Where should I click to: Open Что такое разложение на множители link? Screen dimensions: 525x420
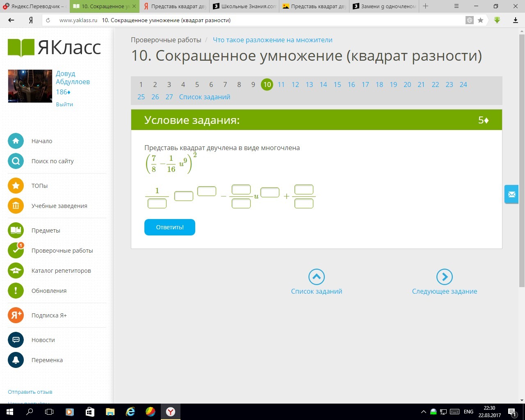pyautogui.click(x=273, y=40)
